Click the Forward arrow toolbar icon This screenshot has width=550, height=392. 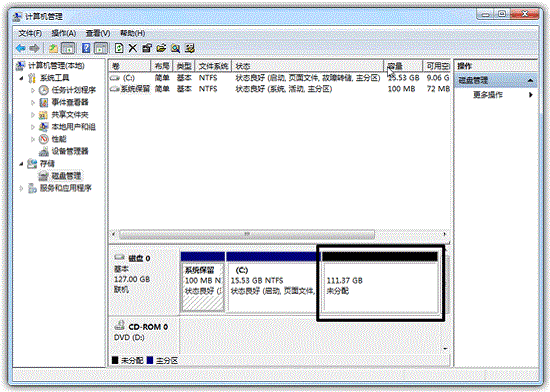coord(34,48)
